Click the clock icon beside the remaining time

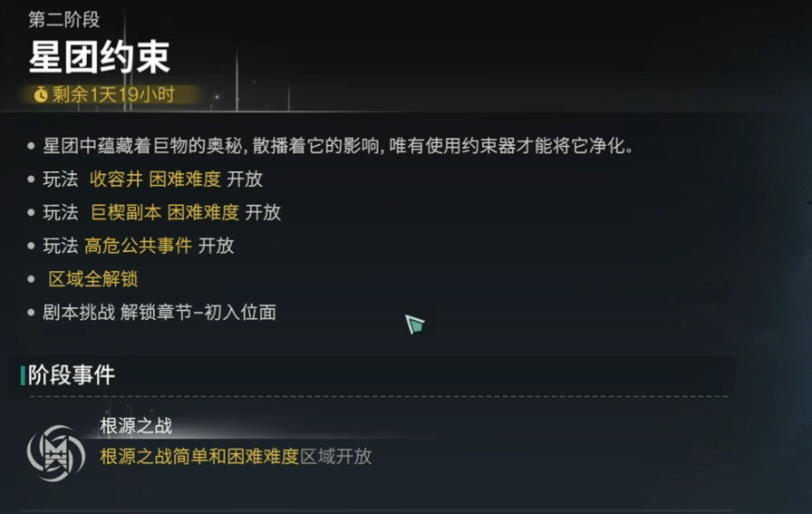pos(41,94)
